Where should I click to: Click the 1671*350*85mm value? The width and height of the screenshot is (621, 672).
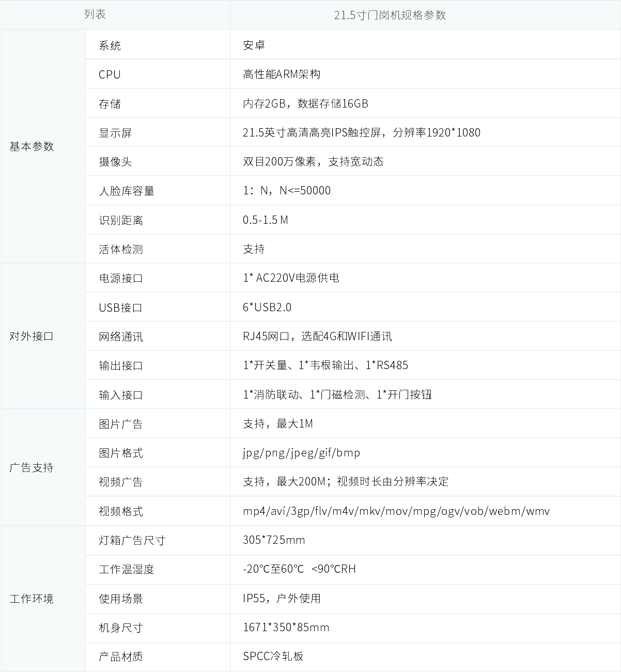pos(286,628)
